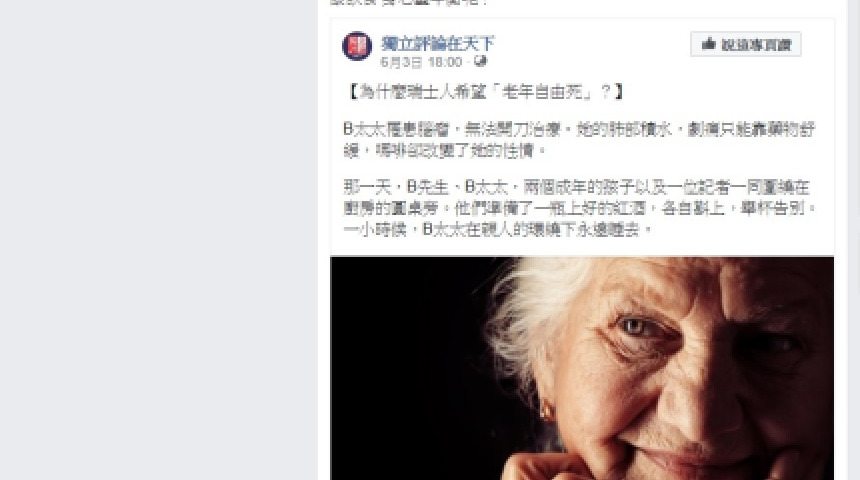The height and width of the screenshot is (480, 860).
Task: Click the blank area between page name and like button
Action: point(592,45)
